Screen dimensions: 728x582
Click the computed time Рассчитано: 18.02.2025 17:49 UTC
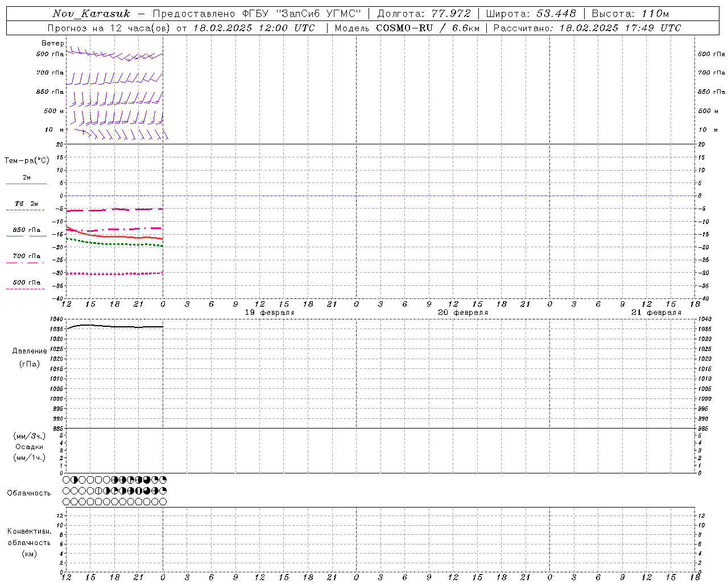587,28
